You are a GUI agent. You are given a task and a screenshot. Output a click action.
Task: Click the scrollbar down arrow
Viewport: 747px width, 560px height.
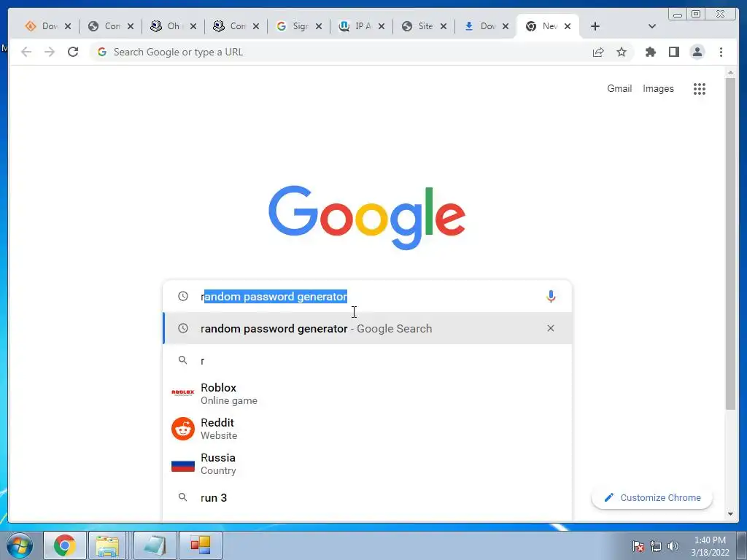[x=730, y=514]
